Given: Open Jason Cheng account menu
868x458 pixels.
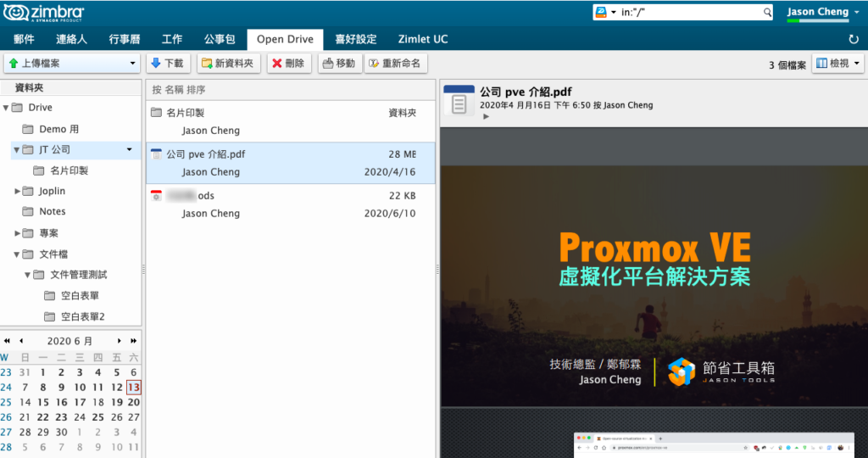Looking at the screenshot, I should tap(821, 12).
